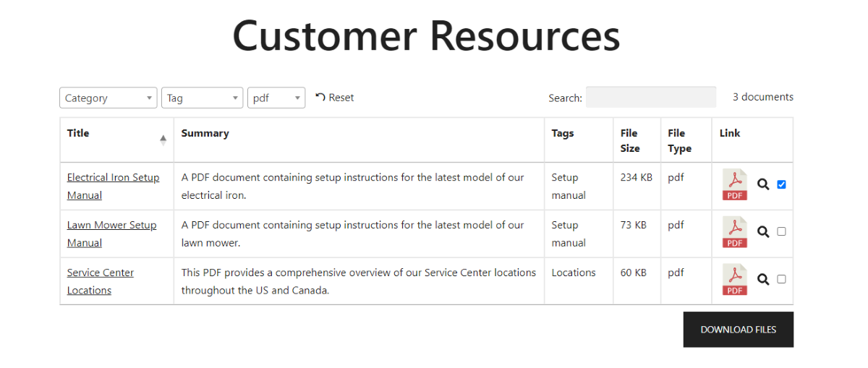Click the Setup manual tag in Electrical Iron row

click(569, 187)
